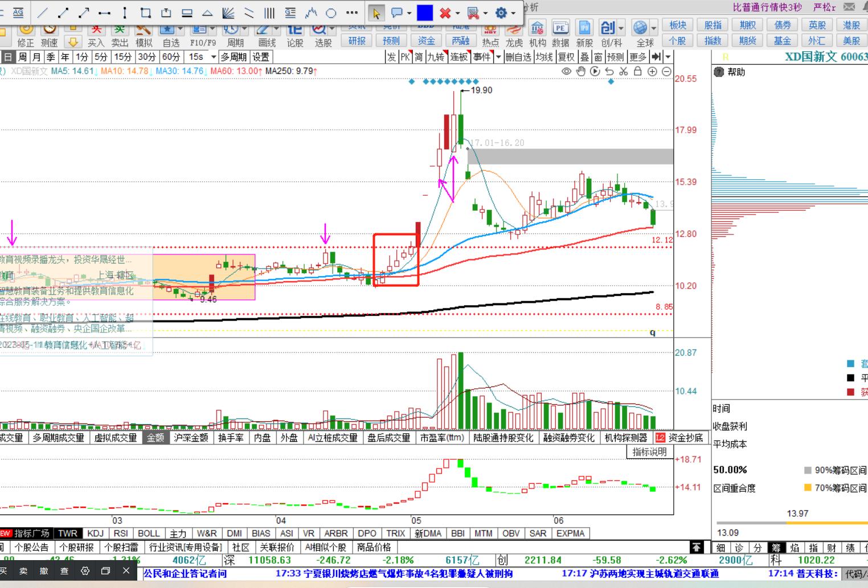
Task: Toggle the eye visibility icon above chart
Action: pos(566,71)
